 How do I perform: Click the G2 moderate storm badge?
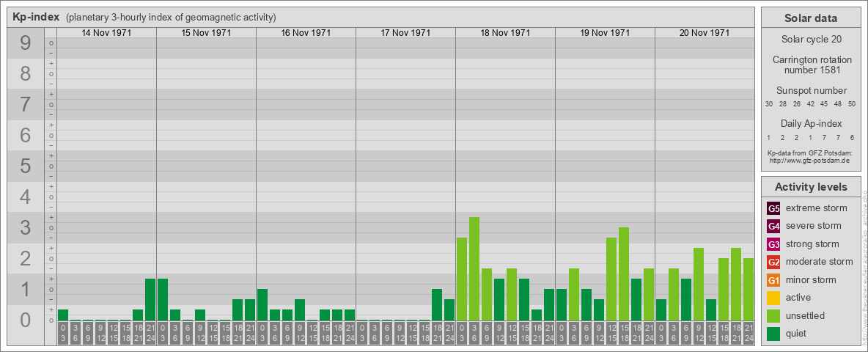click(773, 262)
